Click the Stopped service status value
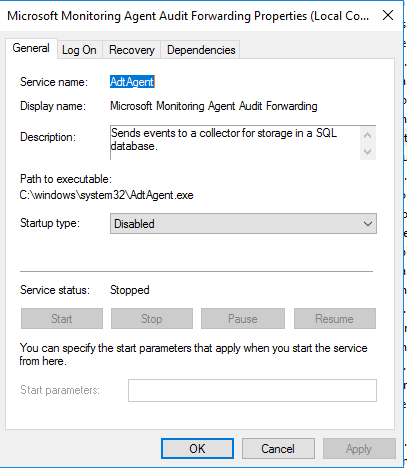 point(130,290)
